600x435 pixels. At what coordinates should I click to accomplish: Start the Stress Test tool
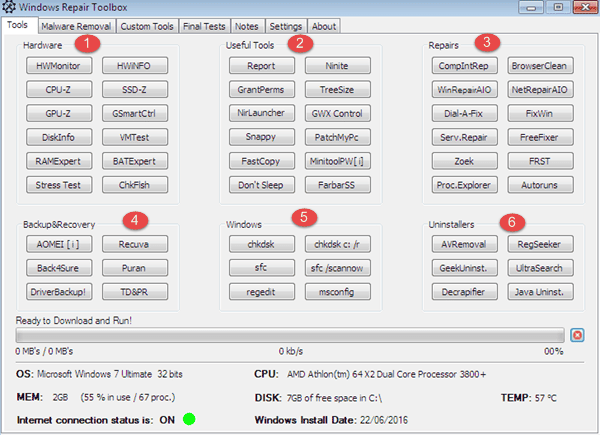57,185
